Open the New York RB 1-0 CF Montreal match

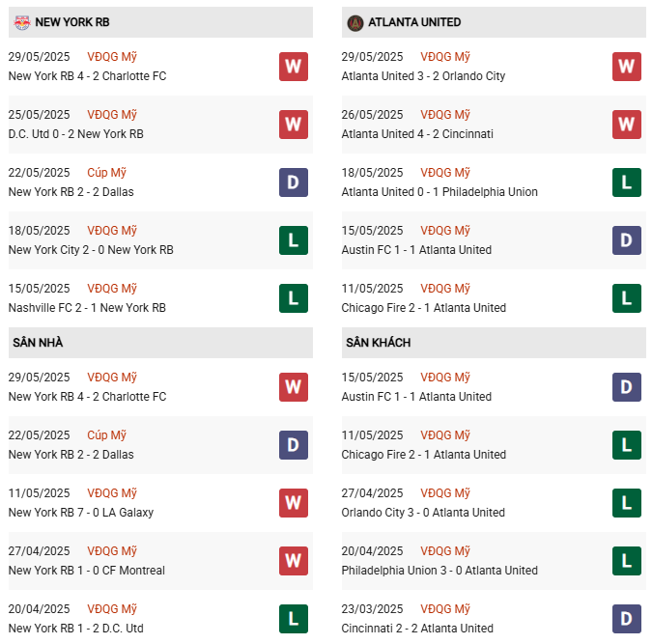86,571
